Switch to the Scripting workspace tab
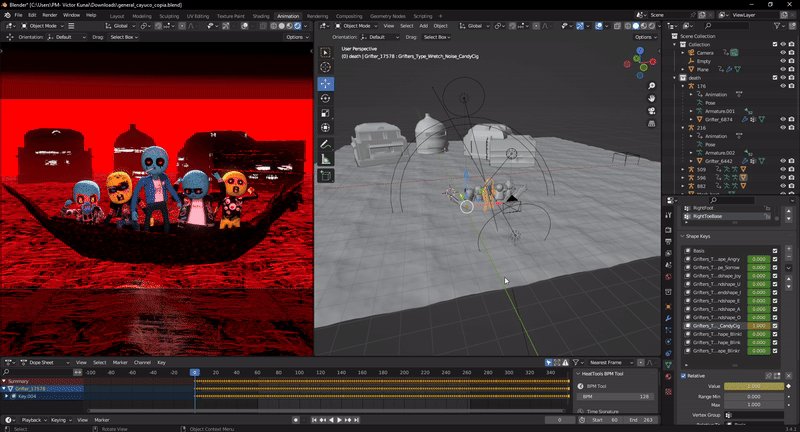 coord(422,16)
